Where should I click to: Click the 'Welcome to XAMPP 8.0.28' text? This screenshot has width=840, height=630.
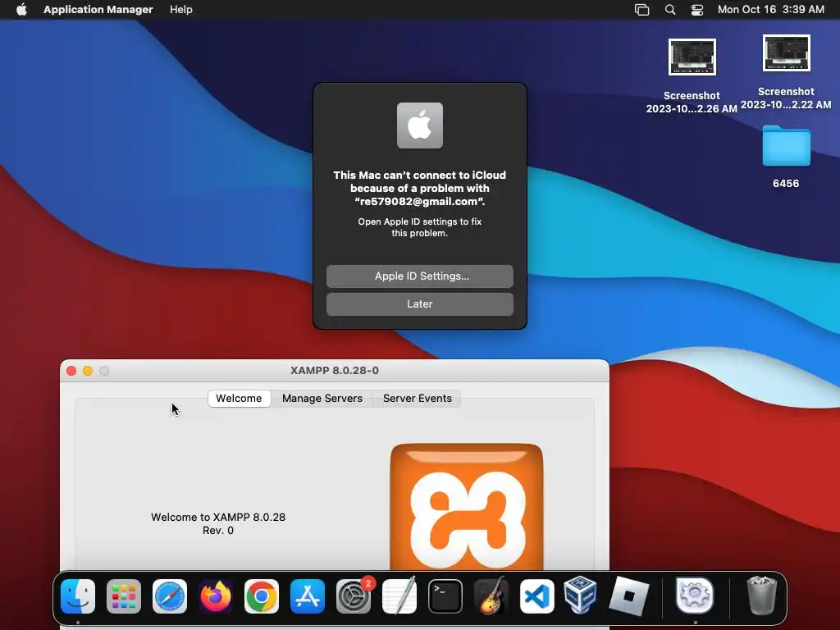(x=218, y=517)
